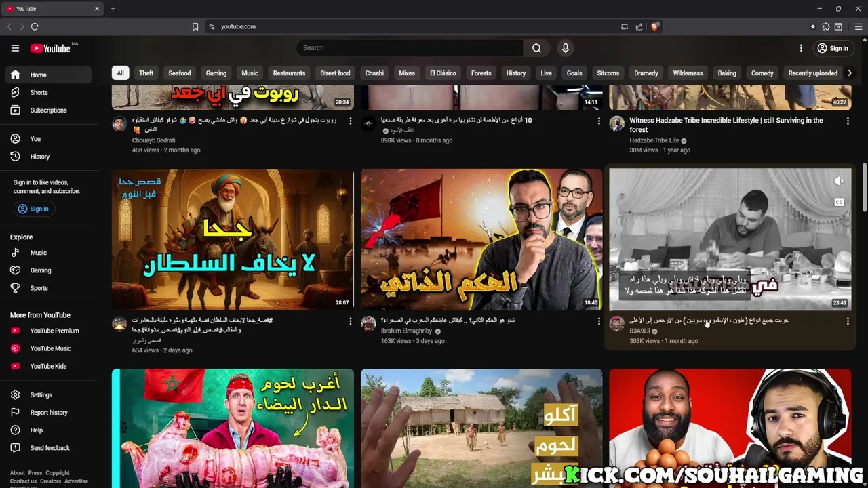Open the Juha sultan video thumbnail
Image resolution: width=868 pixels, height=488 pixels.
coord(233,239)
